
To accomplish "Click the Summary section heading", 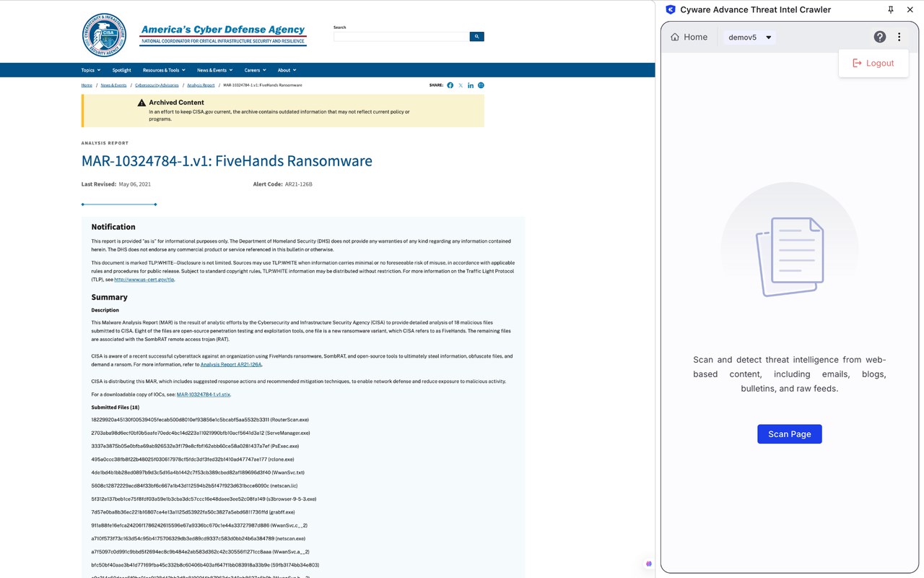I will coord(109,297).
